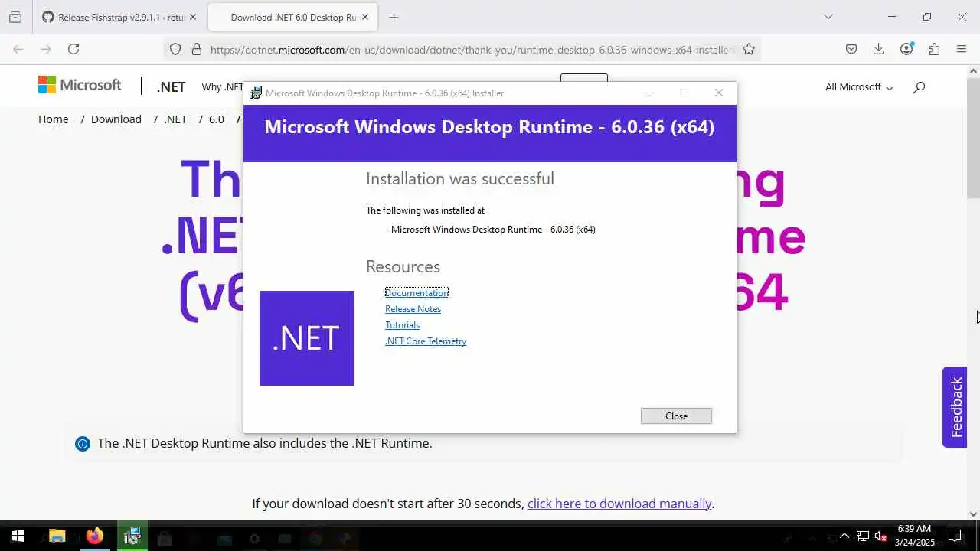This screenshot has height=551, width=980.
Task: Click the installer icon in the taskbar
Action: (132, 536)
